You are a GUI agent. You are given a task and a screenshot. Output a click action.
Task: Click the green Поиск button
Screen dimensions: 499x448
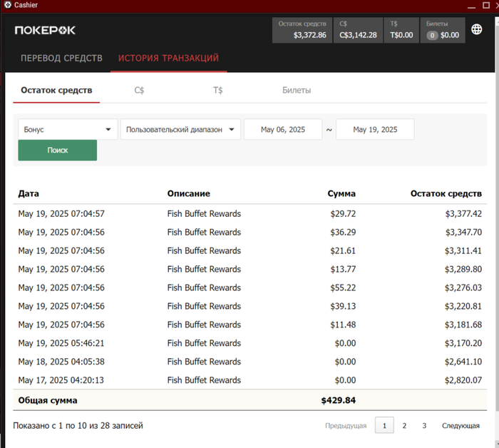[x=58, y=150]
